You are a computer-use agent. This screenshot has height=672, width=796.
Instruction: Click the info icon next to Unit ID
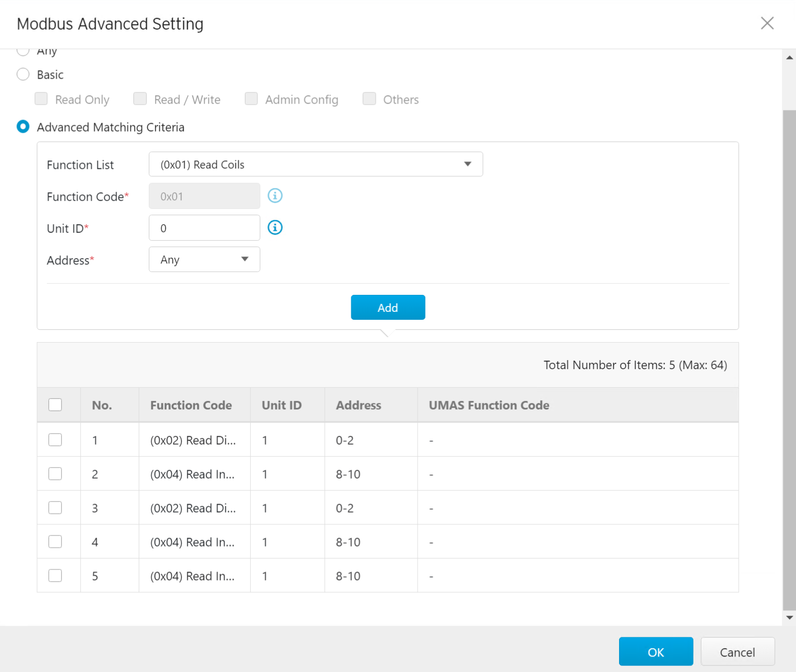(x=275, y=228)
